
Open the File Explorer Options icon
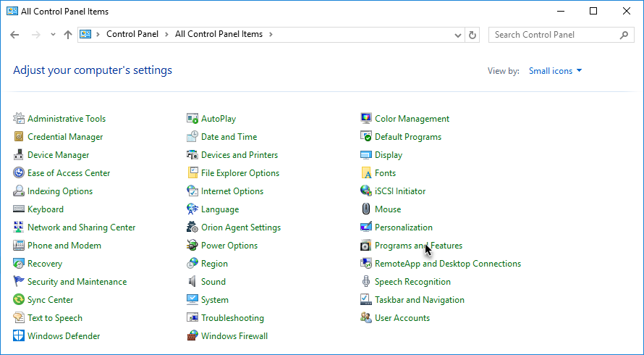click(x=192, y=172)
